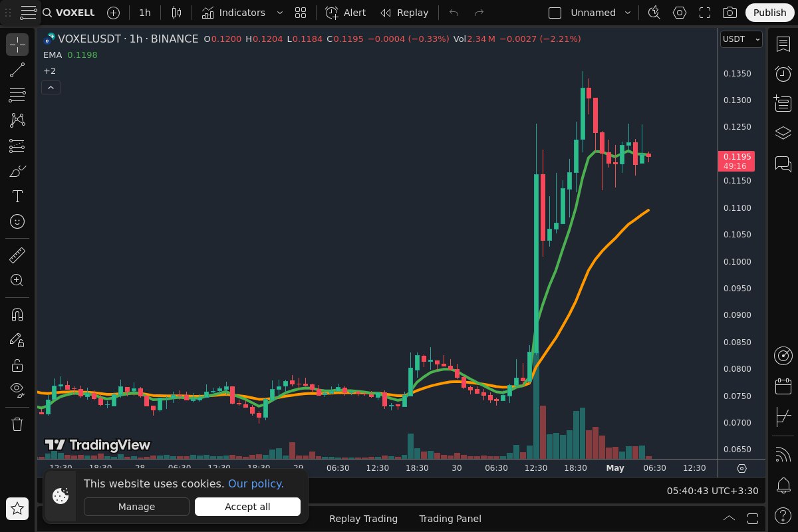The height and width of the screenshot is (532, 798).
Task: Open the USDT currency dropdown
Action: [741, 39]
